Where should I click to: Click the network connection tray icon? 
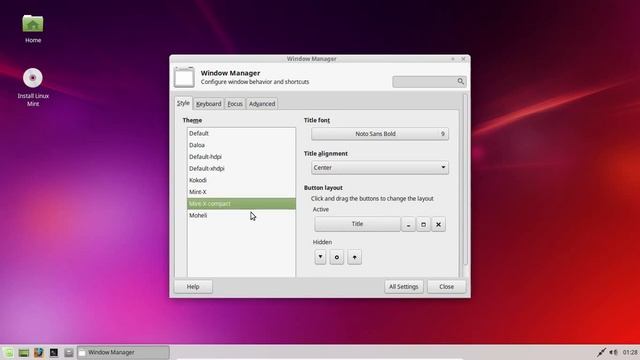coord(601,352)
